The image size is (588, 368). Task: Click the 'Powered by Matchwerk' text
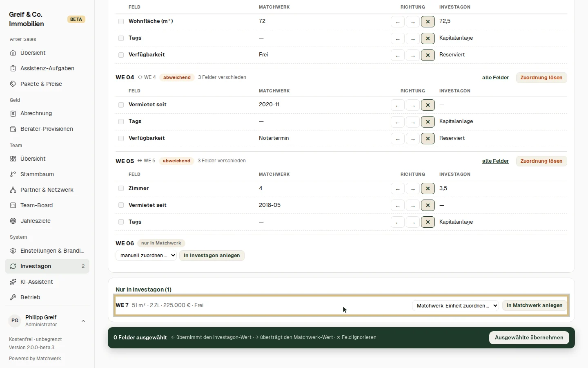35,359
